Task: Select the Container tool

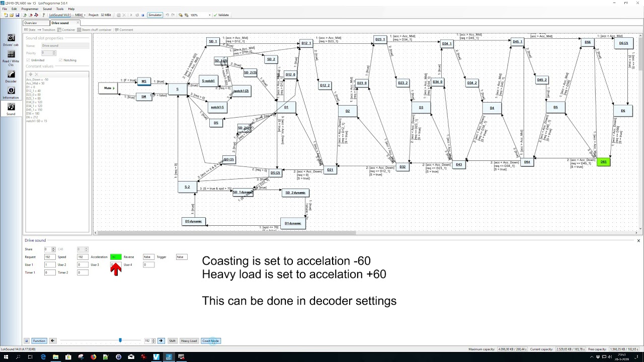Action: (66, 30)
